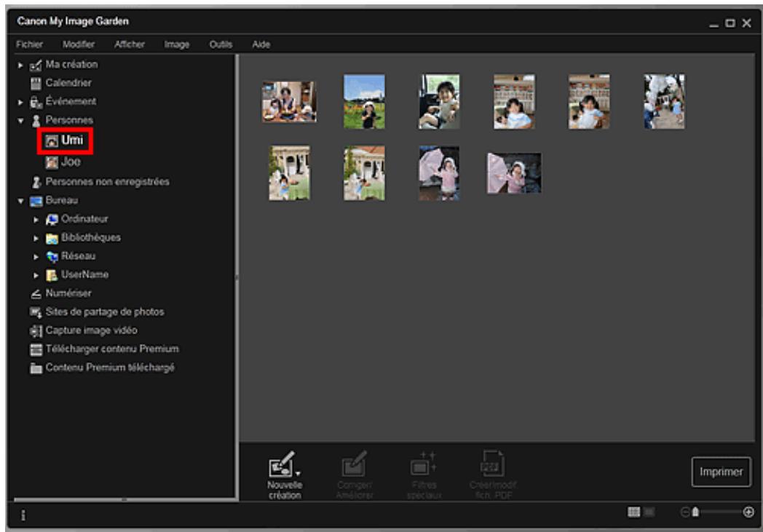Click the Imprimer button

pyautogui.click(x=720, y=472)
